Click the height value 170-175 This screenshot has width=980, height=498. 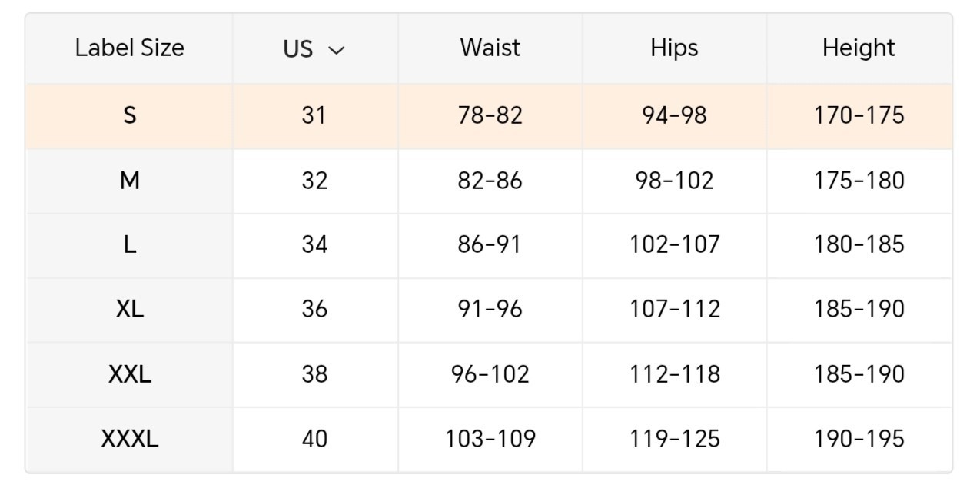859,116
